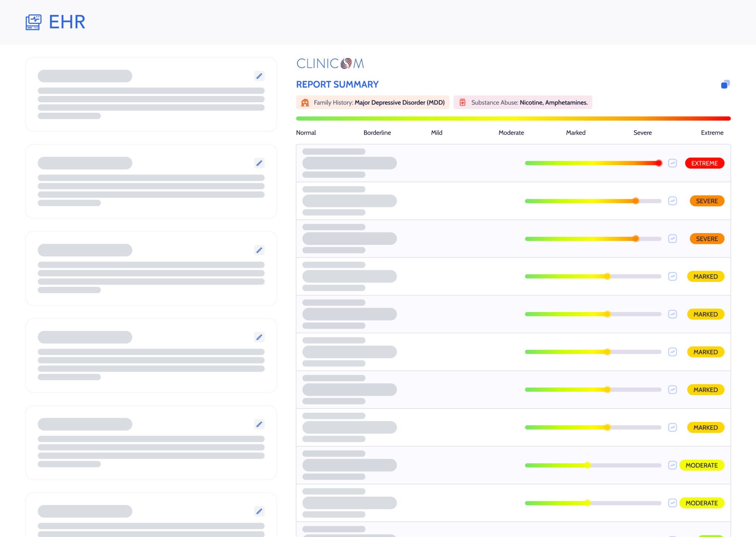This screenshot has width=756, height=537.
Task: Edit the first left panel card
Action: 259,76
